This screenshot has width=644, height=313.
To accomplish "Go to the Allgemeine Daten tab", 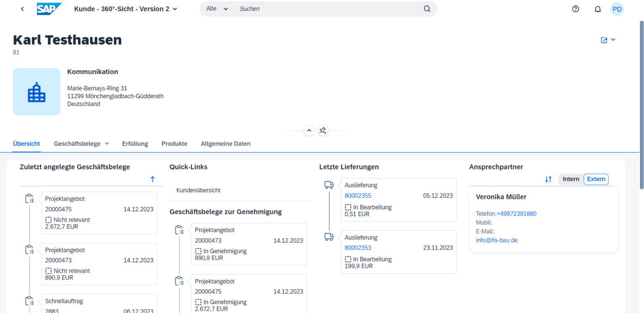I will coord(226,143).
